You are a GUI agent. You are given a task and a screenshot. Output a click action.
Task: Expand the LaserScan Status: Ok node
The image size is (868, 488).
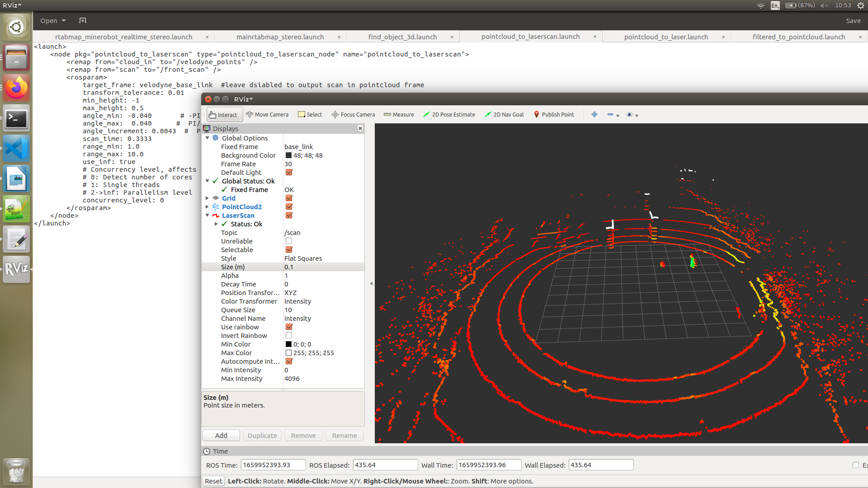pyautogui.click(x=216, y=224)
